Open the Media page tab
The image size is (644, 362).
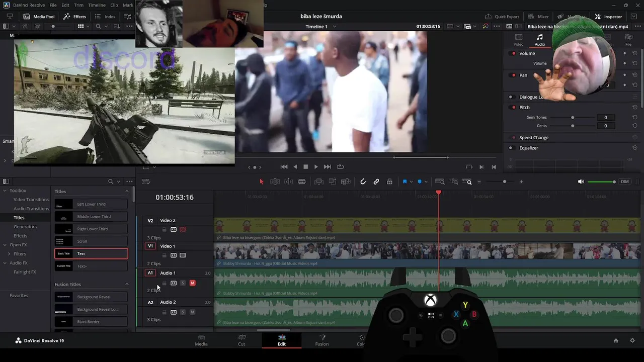pyautogui.click(x=201, y=340)
